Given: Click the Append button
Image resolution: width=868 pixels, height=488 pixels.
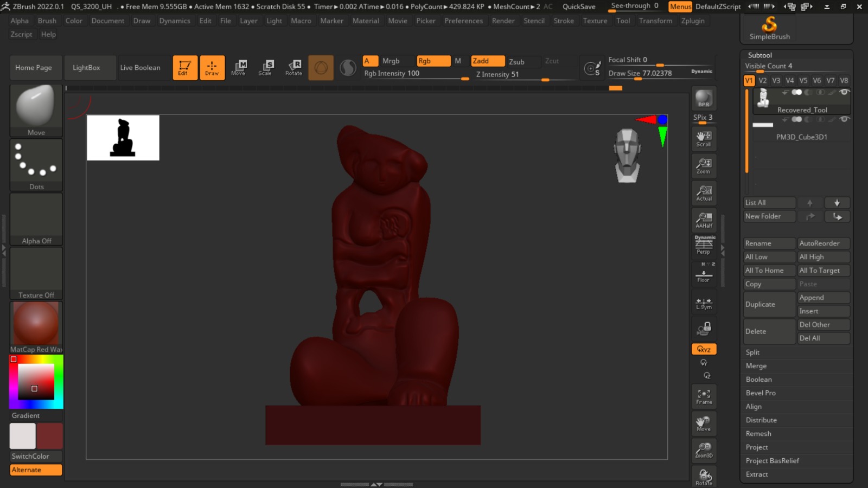Looking at the screenshot, I should tap(824, 298).
